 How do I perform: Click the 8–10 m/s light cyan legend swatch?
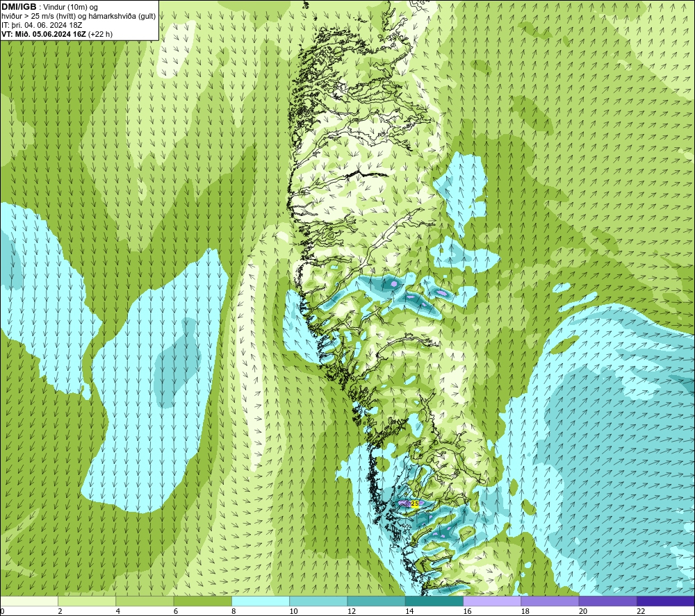click(x=261, y=601)
